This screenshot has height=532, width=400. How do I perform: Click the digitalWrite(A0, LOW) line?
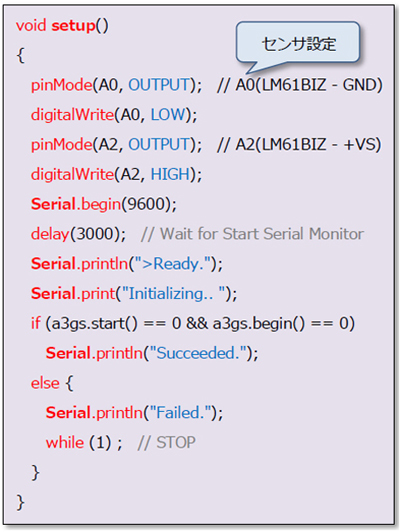[x=114, y=115]
